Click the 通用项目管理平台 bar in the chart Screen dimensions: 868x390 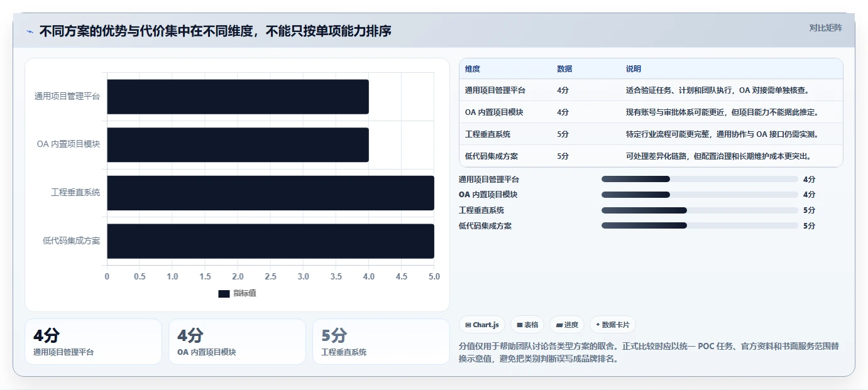[x=238, y=97]
